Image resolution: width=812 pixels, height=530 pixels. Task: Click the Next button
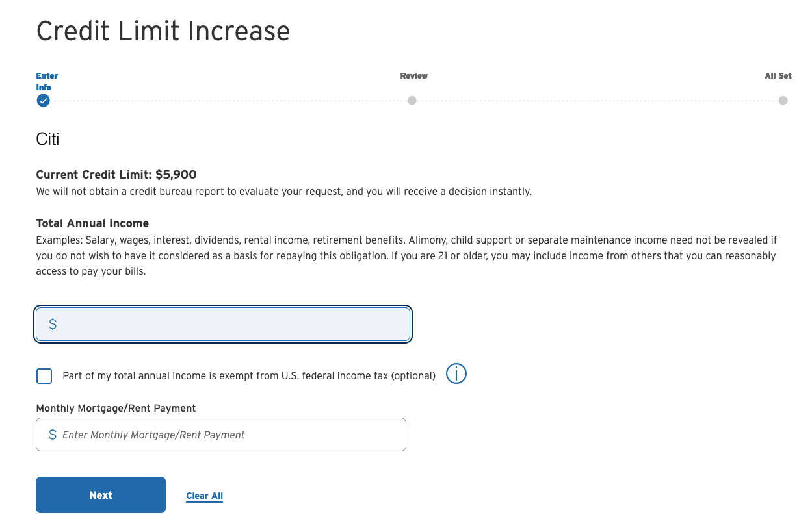(100, 494)
